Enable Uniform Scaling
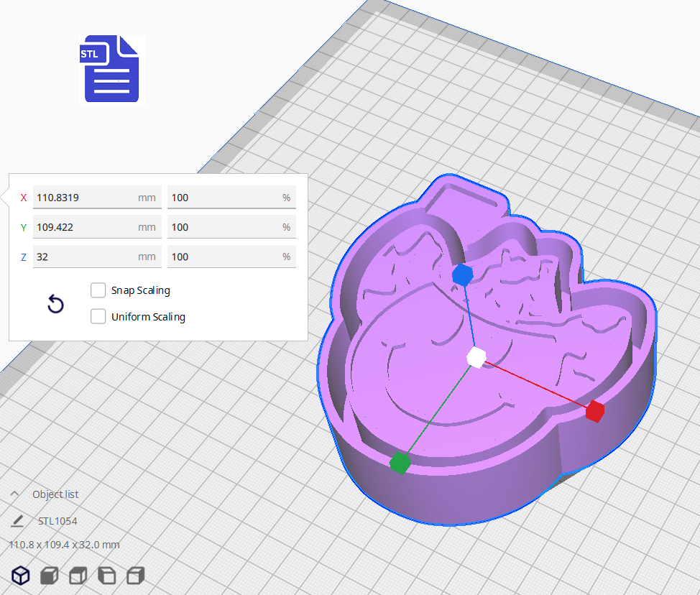This screenshot has width=700, height=595. pos(98,316)
